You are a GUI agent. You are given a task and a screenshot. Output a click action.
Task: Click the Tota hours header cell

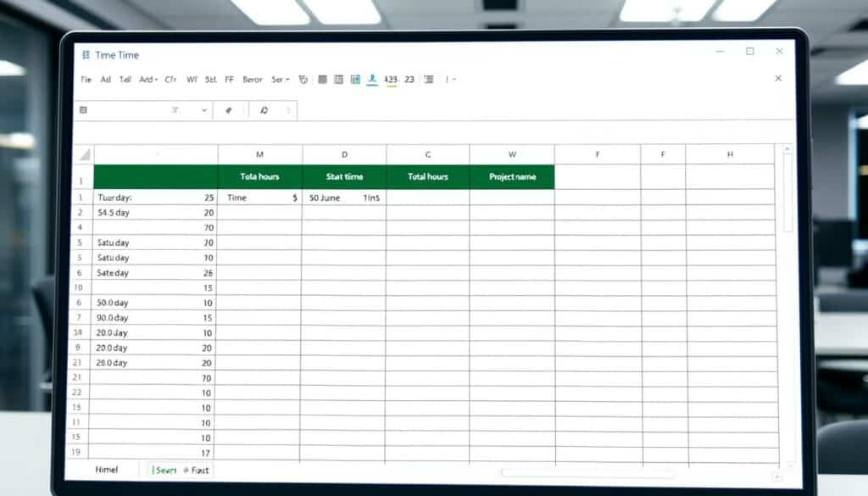pyautogui.click(x=259, y=176)
